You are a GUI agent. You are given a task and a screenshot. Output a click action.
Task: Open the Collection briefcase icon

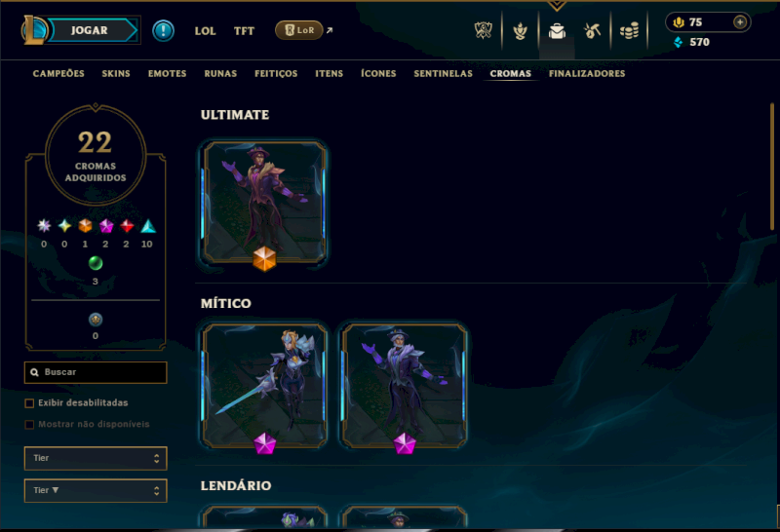click(x=557, y=31)
